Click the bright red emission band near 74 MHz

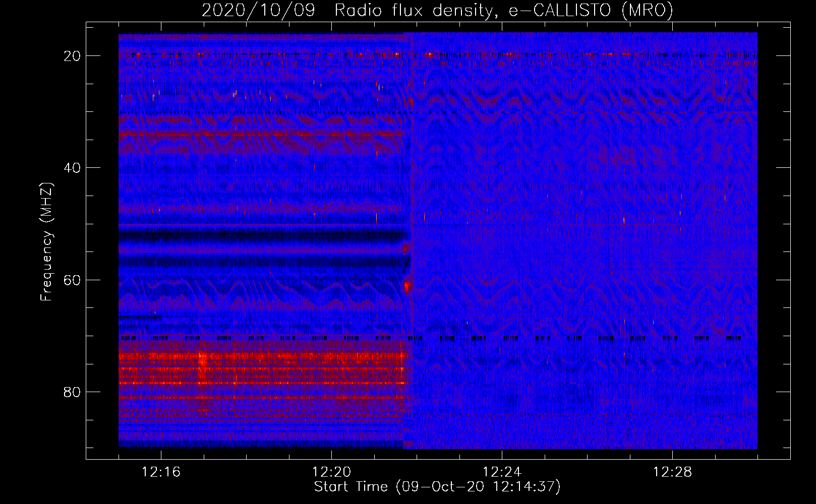click(262, 356)
